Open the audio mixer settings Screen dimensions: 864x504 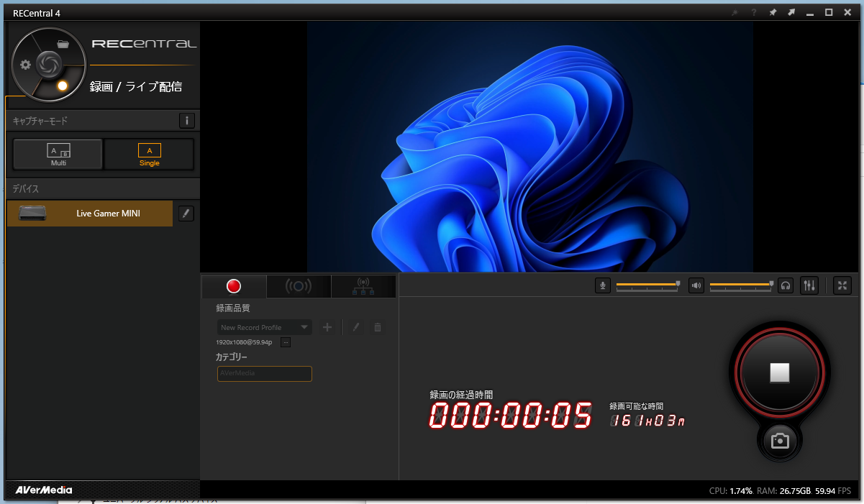[809, 285]
